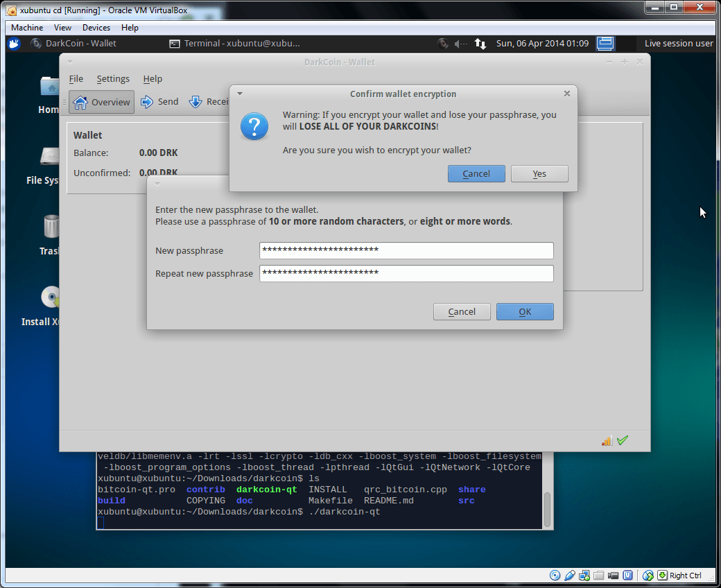Click the Receive download arrow icon
Viewport: 721px width, 588px height.
196,102
